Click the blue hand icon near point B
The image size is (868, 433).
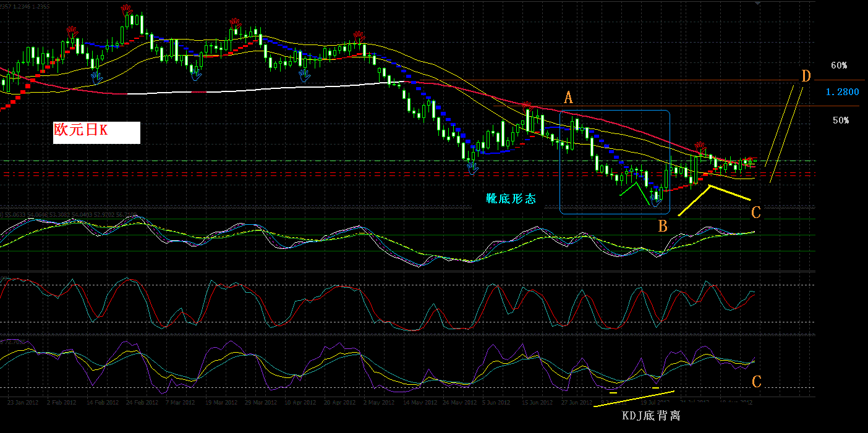(x=657, y=201)
